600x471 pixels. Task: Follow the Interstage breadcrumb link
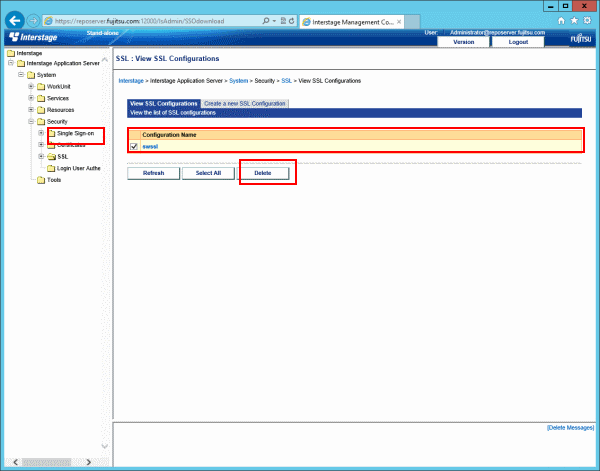tap(131, 81)
